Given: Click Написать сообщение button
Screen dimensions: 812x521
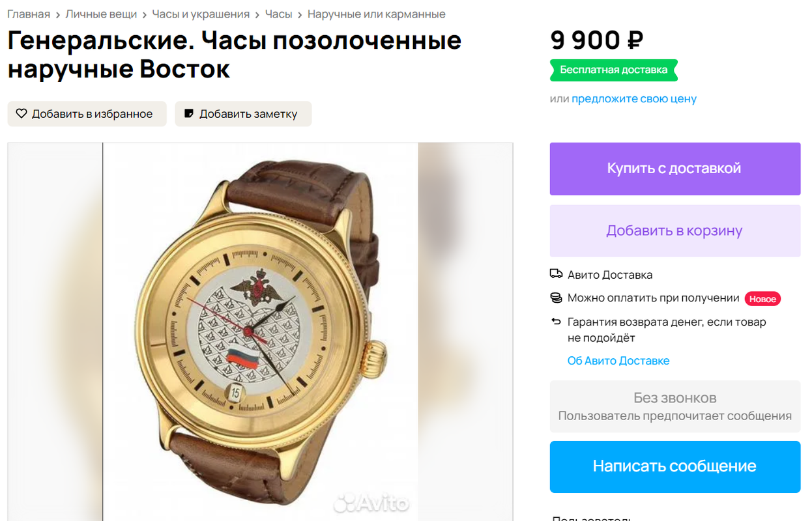Looking at the screenshot, I should coord(675,467).
